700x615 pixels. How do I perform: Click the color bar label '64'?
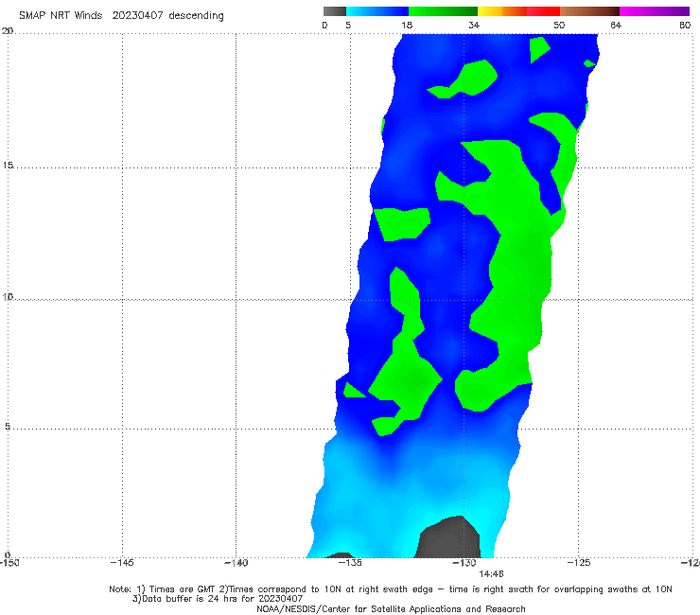[x=616, y=26]
